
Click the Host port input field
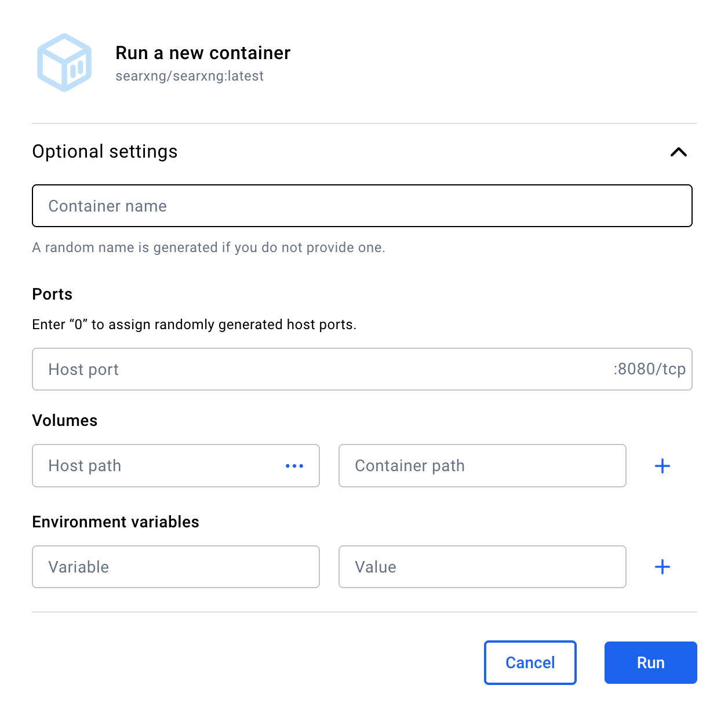click(x=319, y=369)
